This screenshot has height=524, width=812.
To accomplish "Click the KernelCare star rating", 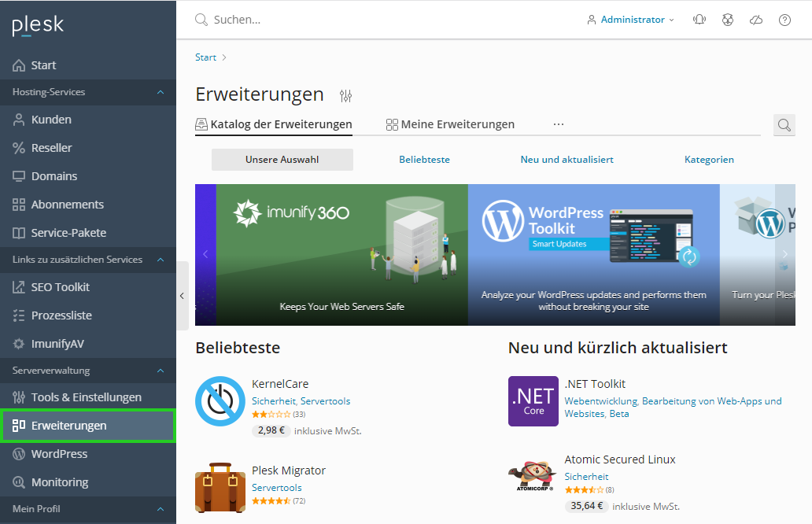I will coord(271,414).
